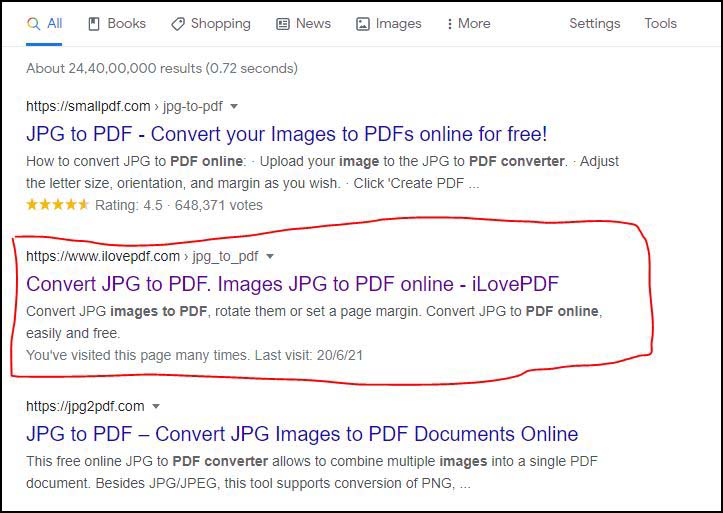Open the Shopping results tab
This screenshot has height=513, width=723.
[211, 24]
